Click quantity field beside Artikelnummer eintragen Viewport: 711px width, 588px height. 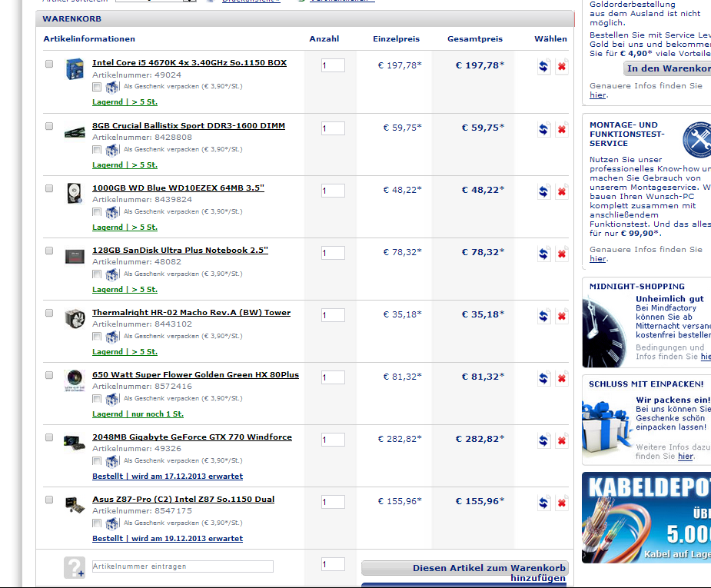tap(333, 564)
